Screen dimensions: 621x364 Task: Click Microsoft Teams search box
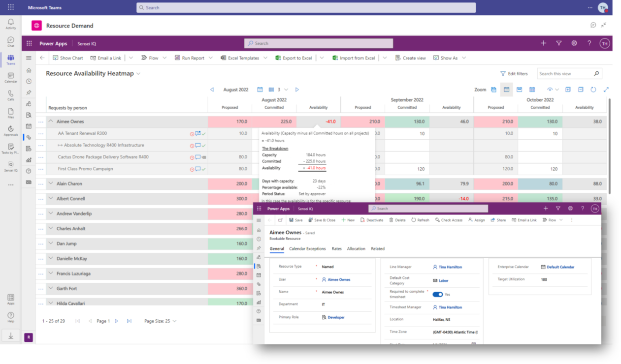point(306,7)
